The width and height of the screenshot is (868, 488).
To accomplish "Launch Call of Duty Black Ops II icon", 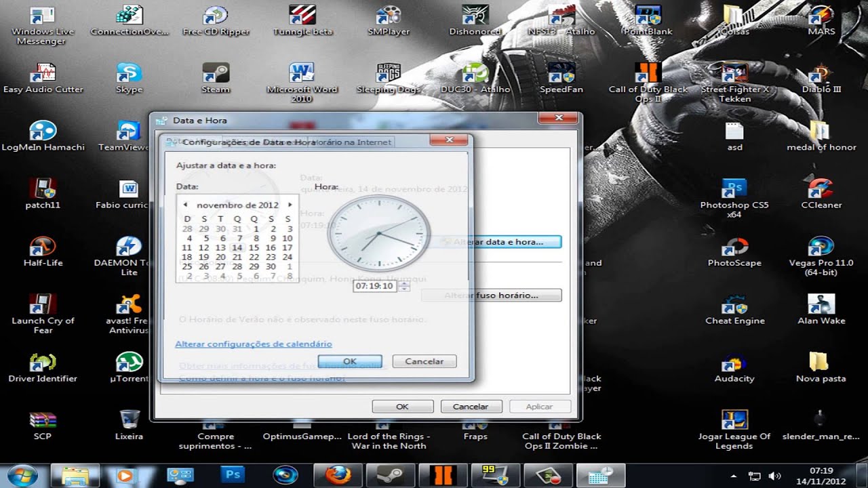I will click(x=648, y=83).
